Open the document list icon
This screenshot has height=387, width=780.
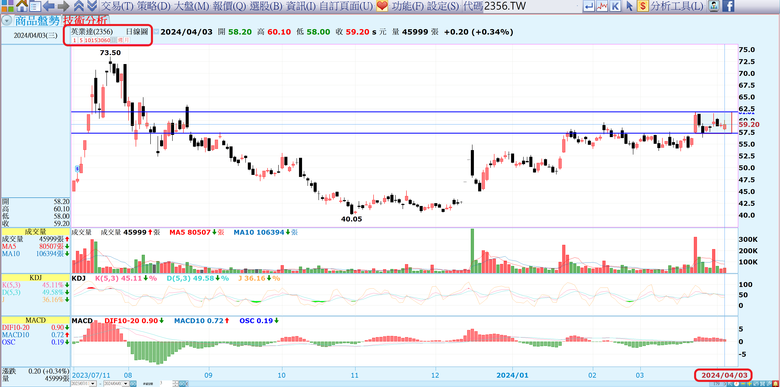tap(35, 6)
